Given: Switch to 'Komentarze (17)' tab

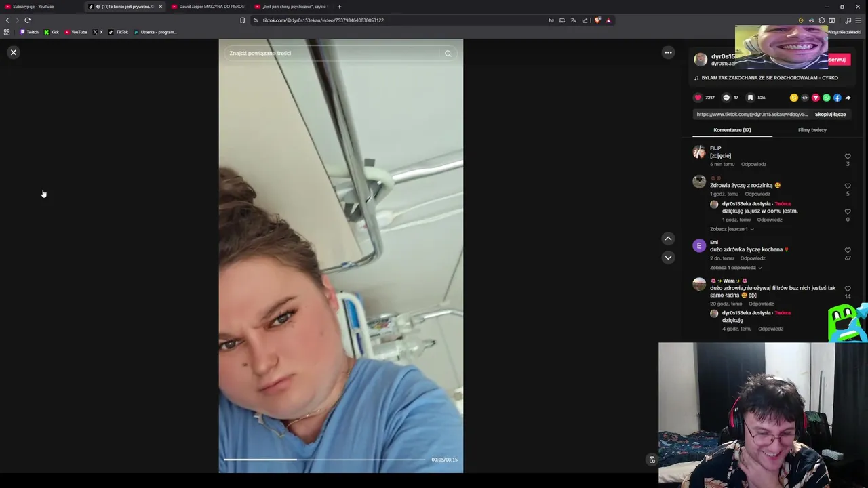Looking at the screenshot, I should coord(732,130).
